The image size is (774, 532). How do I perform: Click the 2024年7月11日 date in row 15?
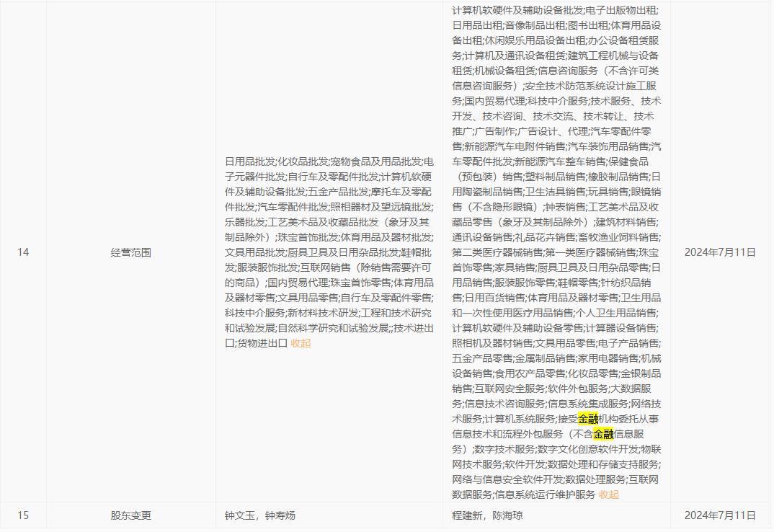point(720,515)
